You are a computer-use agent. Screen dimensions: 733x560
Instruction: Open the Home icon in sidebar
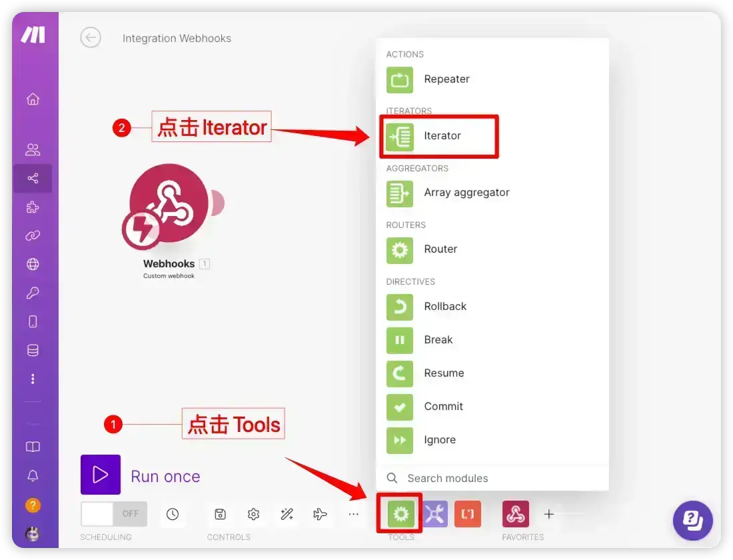(x=33, y=99)
